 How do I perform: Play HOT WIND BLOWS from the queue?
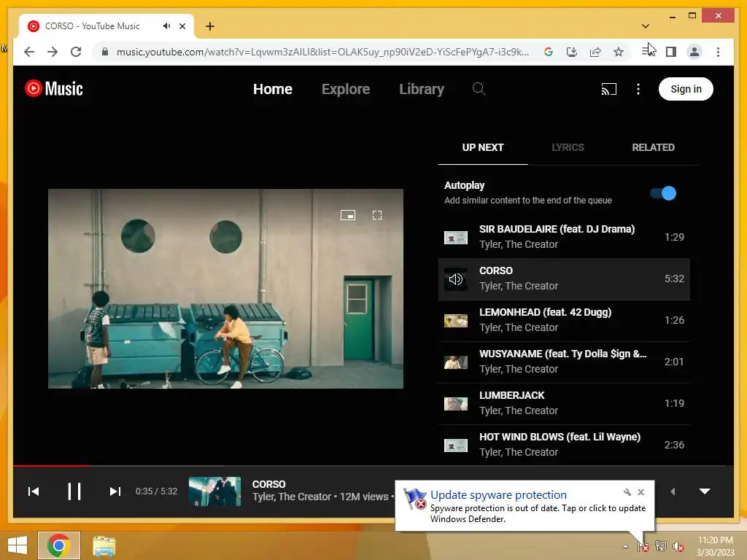pyautogui.click(x=564, y=444)
